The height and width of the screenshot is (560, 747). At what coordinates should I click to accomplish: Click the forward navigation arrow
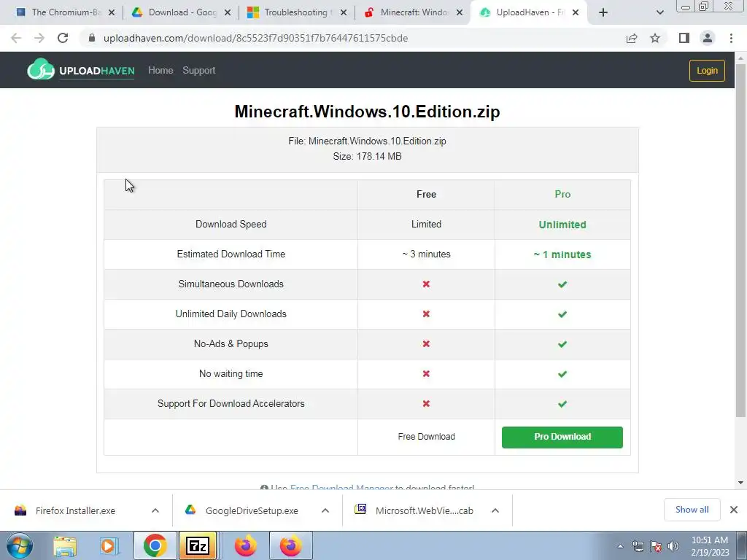pos(39,38)
